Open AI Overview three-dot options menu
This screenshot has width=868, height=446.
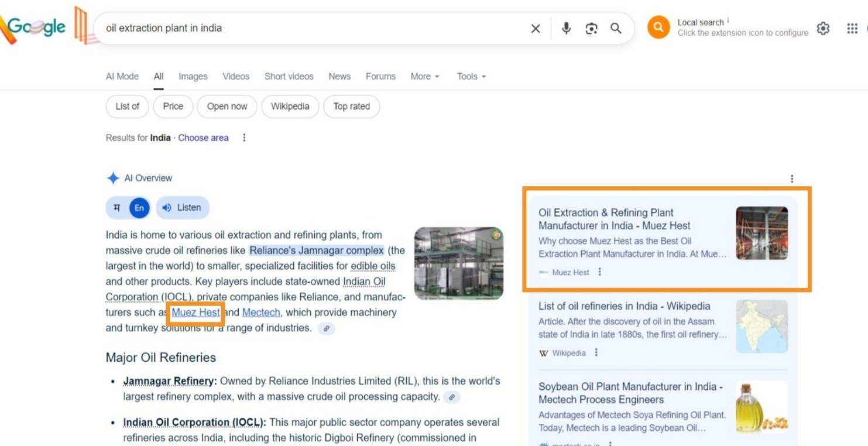pos(792,179)
